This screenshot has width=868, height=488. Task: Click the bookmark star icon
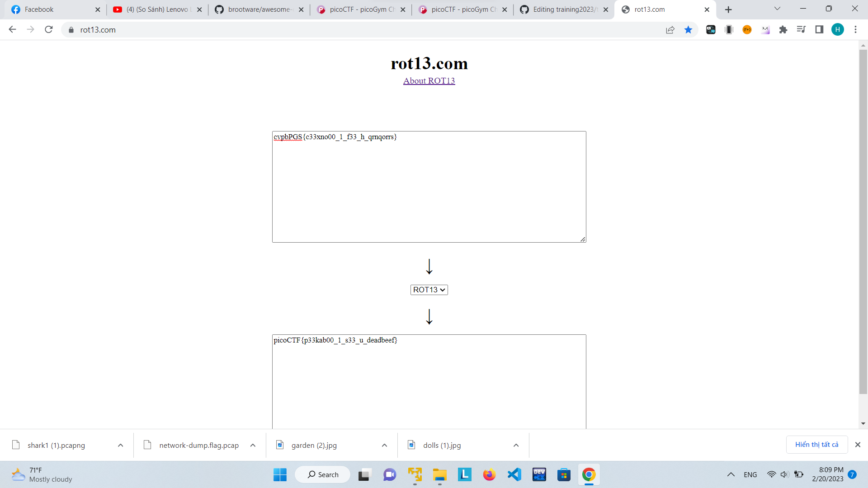688,30
